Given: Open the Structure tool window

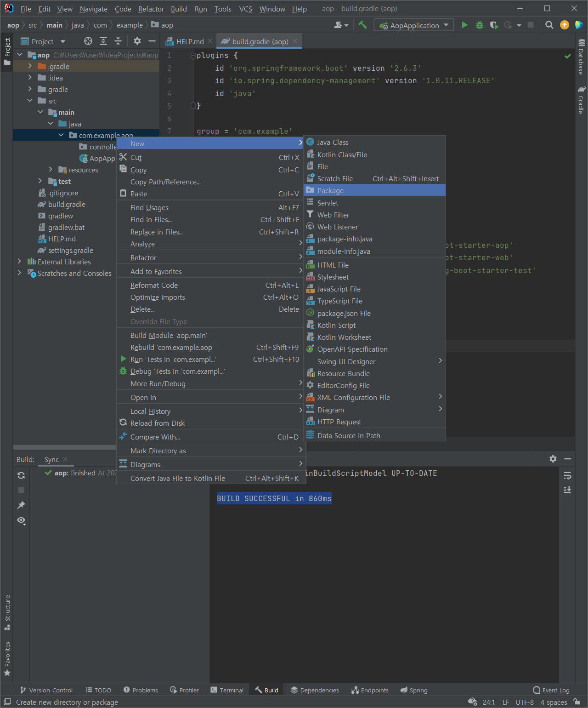Looking at the screenshot, I should pos(7,612).
